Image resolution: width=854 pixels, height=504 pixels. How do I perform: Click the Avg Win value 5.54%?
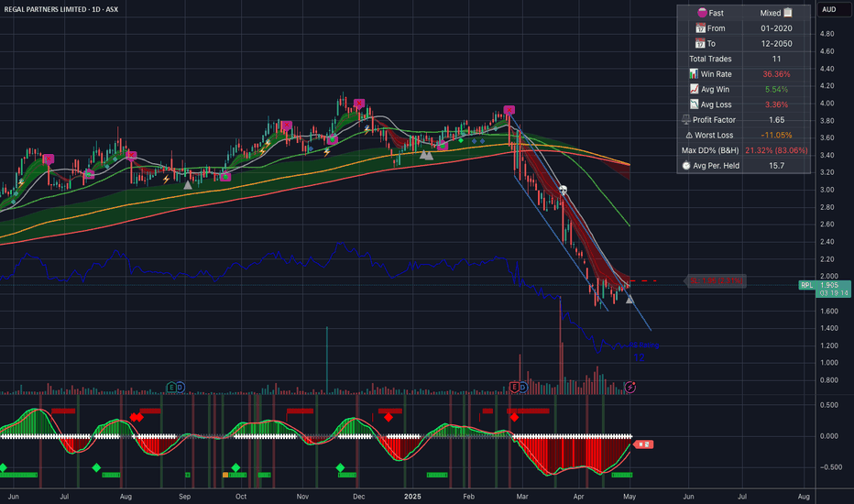(776, 89)
